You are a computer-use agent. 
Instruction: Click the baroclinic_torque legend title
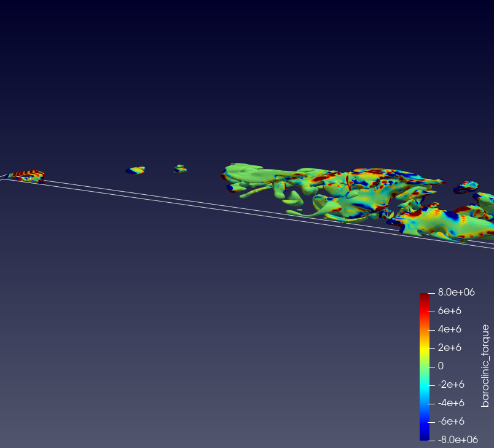[x=485, y=366]
